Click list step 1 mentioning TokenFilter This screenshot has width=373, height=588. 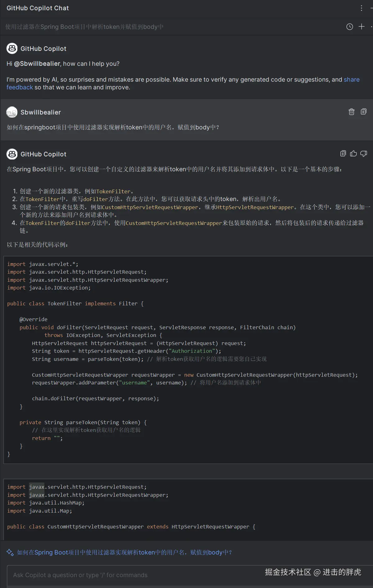pos(77,191)
